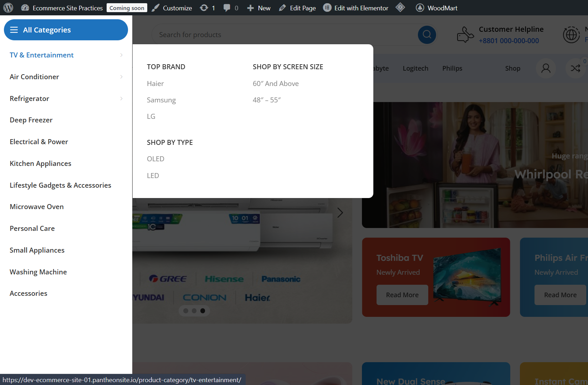Click the Haier brand link
Screen dimensions: 588x385
click(155, 83)
